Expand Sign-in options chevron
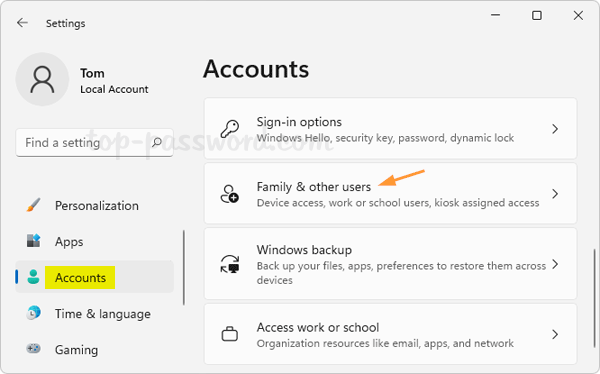The image size is (600, 374). [x=555, y=129]
